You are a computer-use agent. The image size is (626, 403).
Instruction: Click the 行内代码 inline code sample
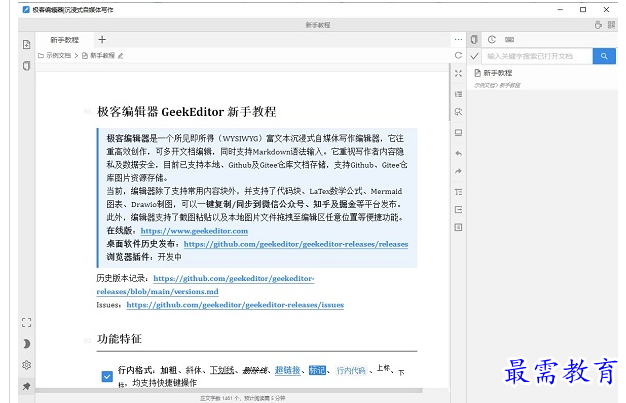pos(351,371)
